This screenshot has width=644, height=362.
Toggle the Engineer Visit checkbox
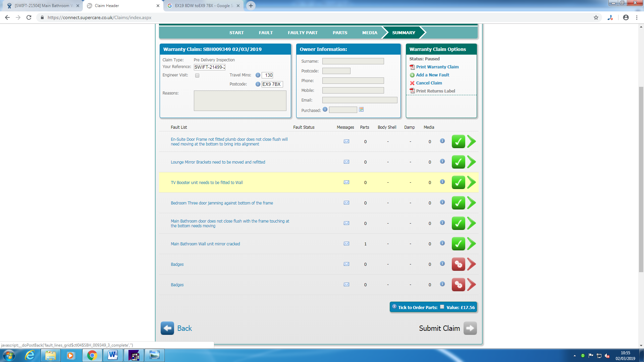[x=197, y=75]
